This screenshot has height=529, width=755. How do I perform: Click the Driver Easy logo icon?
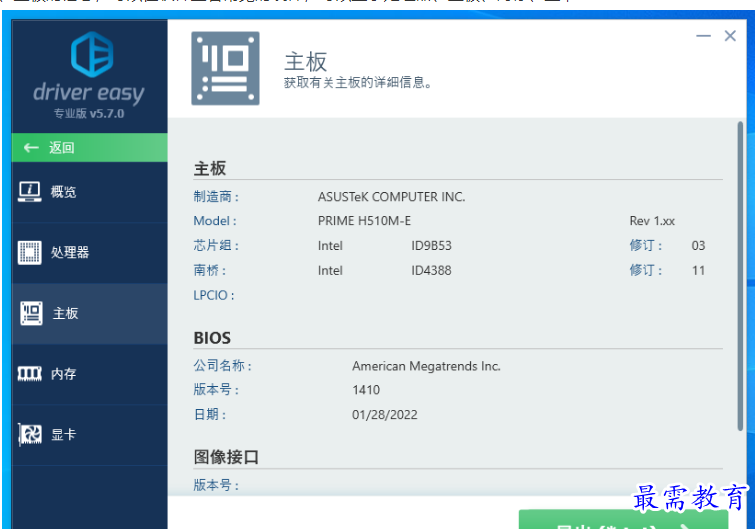click(92, 54)
